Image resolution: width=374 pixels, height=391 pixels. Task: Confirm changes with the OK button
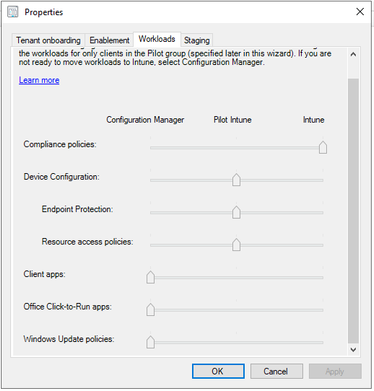tap(218, 371)
